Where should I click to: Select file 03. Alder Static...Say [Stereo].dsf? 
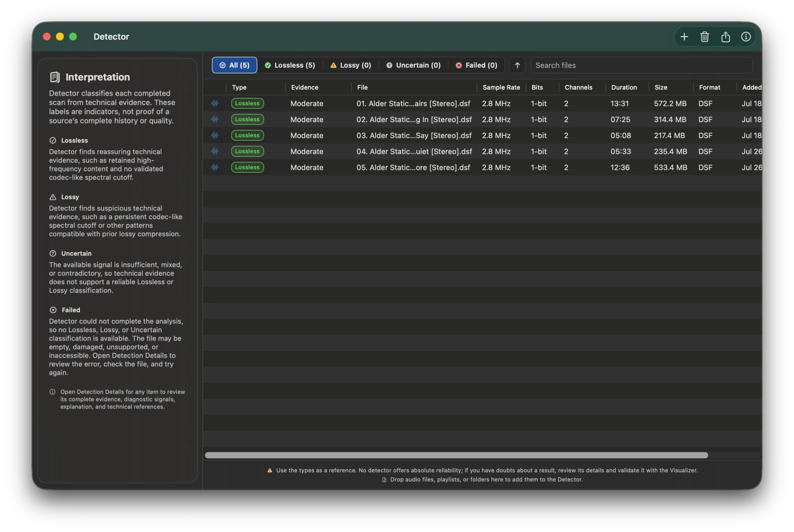coord(414,135)
